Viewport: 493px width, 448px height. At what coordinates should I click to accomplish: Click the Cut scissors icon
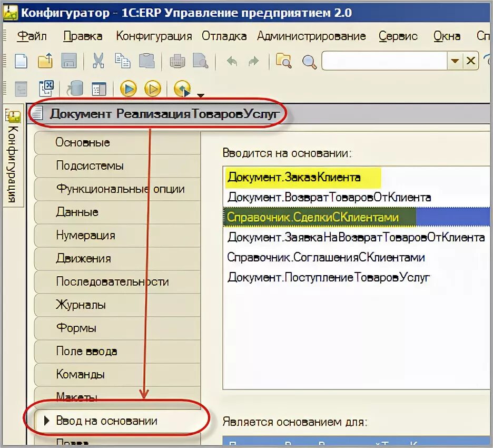pos(98,61)
